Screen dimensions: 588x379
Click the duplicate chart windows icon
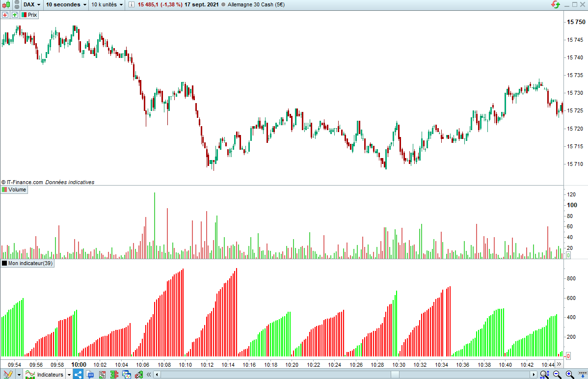(x=127, y=374)
